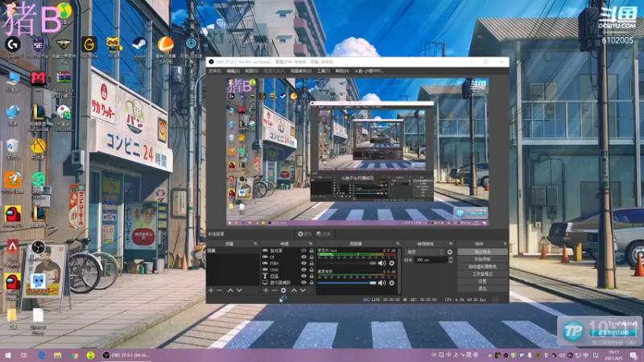The image size is (644, 362).
Task: Toggle visibility eye for CF source
Action: click(304, 257)
